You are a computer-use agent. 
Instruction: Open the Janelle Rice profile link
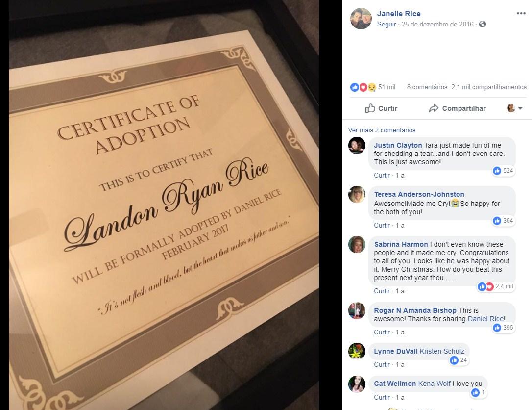pyautogui.click(x=399, y=14)
